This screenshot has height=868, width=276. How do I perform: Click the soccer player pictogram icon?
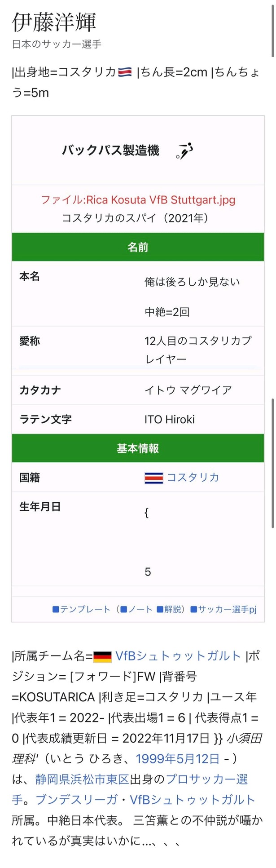184,151
